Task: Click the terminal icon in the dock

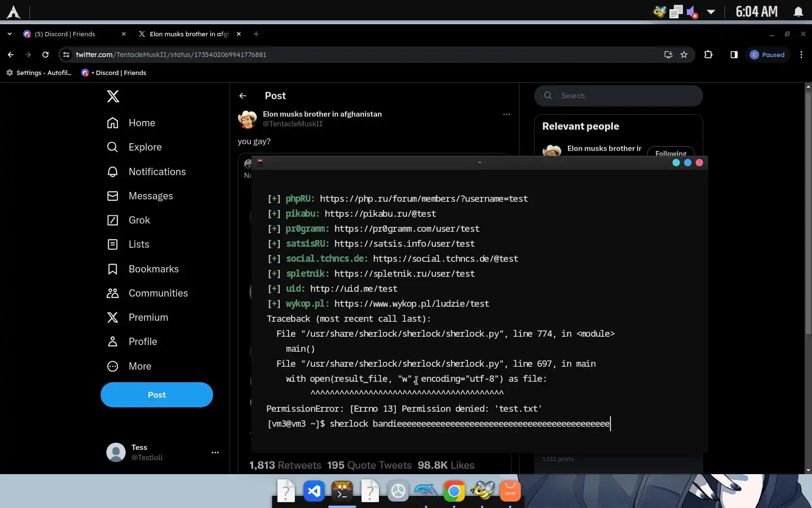Action: 342,492
